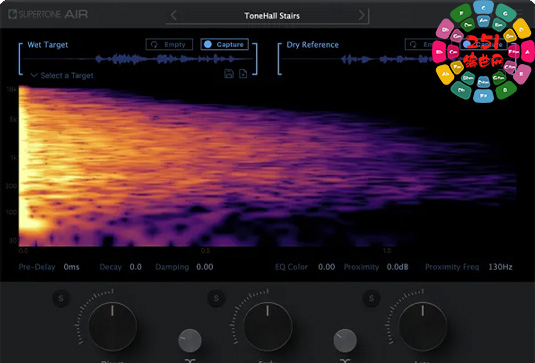Click the large Late level knob
The width and height of the screenshot is (535, 363).
pyautogui.click(x=423, y=326)
